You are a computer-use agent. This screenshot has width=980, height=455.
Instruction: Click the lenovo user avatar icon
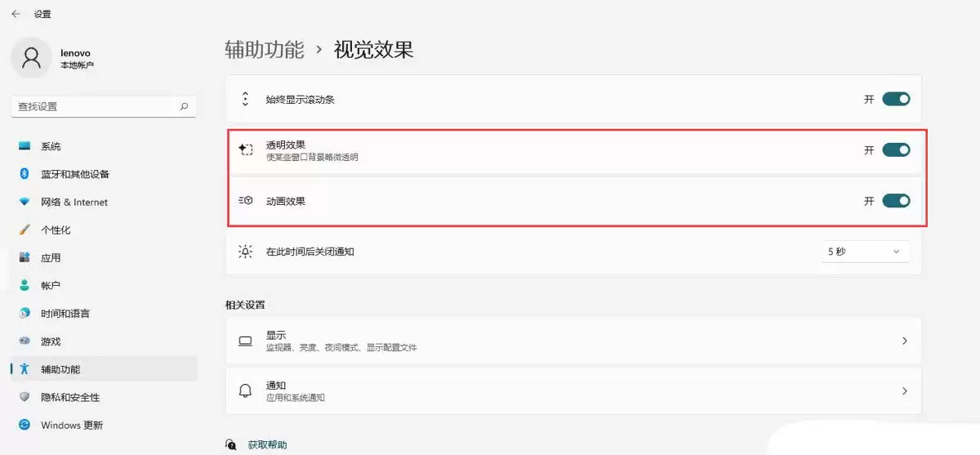pyautogui.click(x=32, y=58)
